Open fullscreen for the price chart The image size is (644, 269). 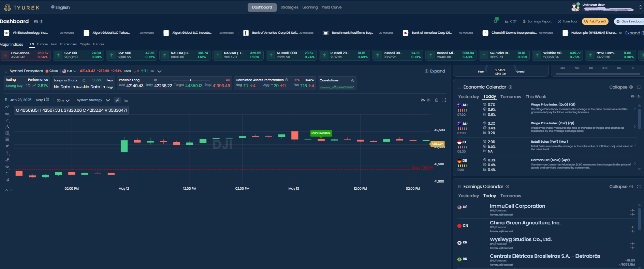coord(444,100)
